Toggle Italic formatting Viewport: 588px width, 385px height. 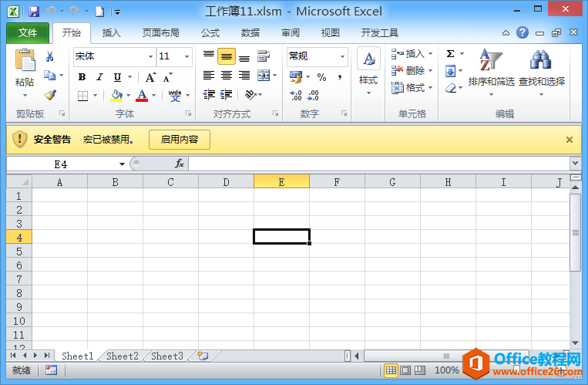pyautogui.click(x=99, y=77)
